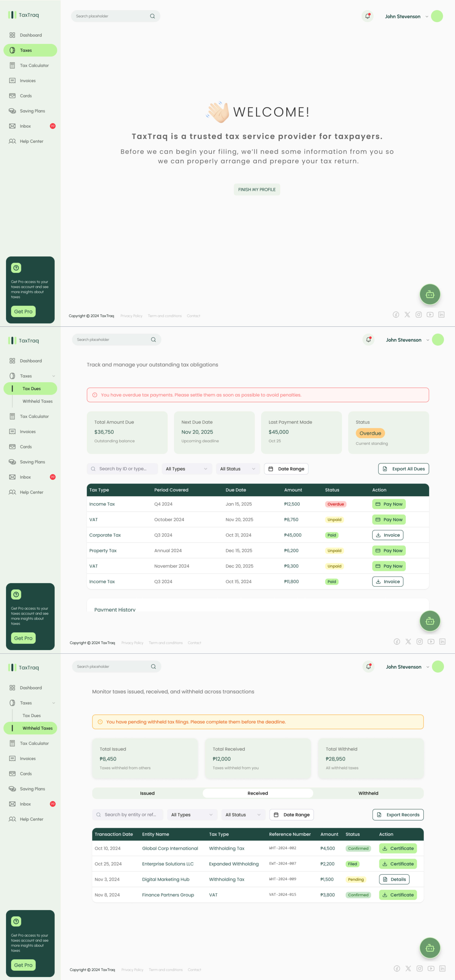Open Privacy Policy link in welcome screen footer
This screenshot has height=980, width=455.
pos(132,316)
